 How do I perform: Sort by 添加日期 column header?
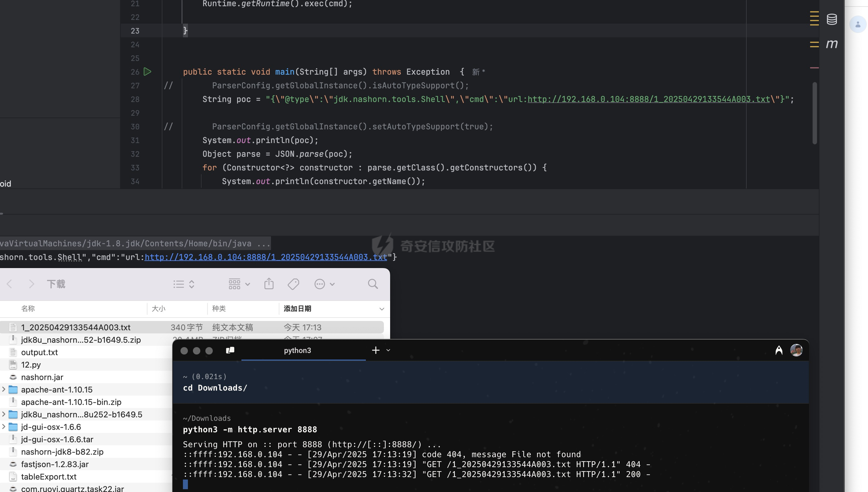[x=297, y=309]
